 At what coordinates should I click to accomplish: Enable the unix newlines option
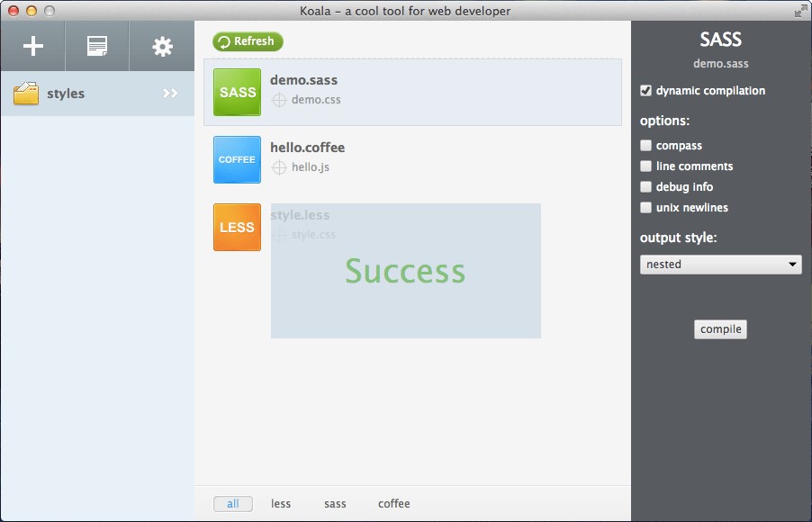[645, 207]
